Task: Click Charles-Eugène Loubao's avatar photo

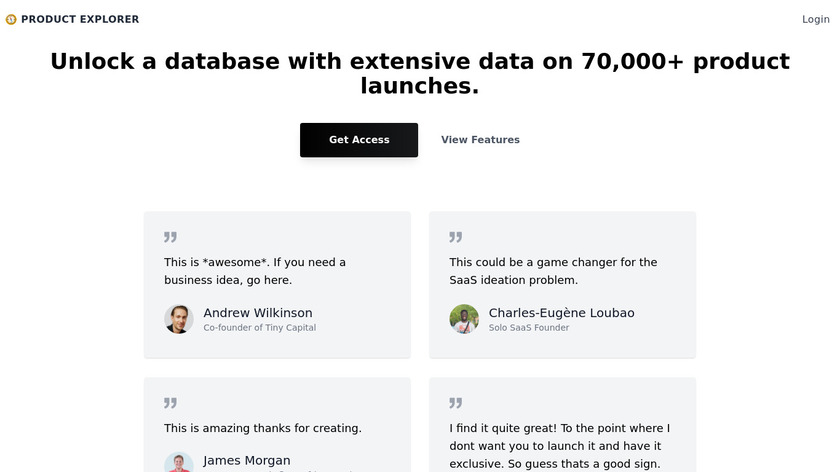Action: [464, 319]
